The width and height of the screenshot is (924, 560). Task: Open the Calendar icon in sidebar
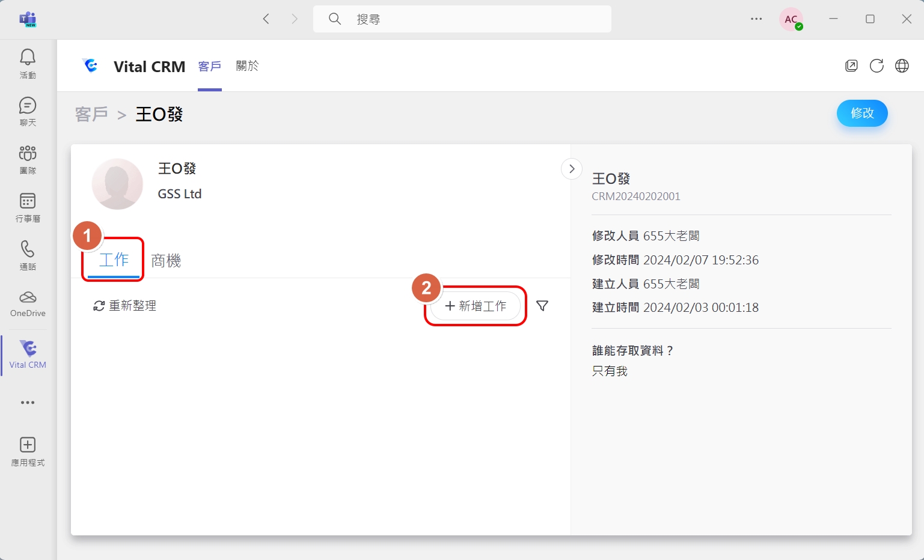[x=28, y=207]
